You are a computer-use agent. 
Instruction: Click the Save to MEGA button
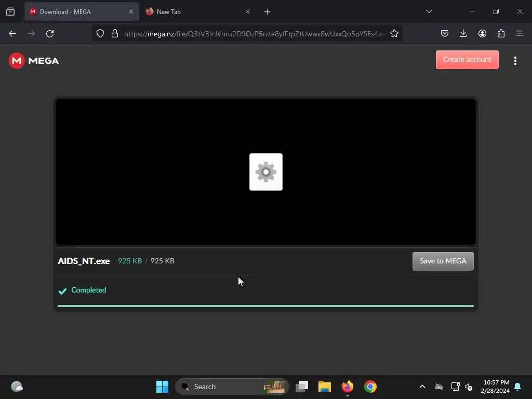[x=443, y=261]
